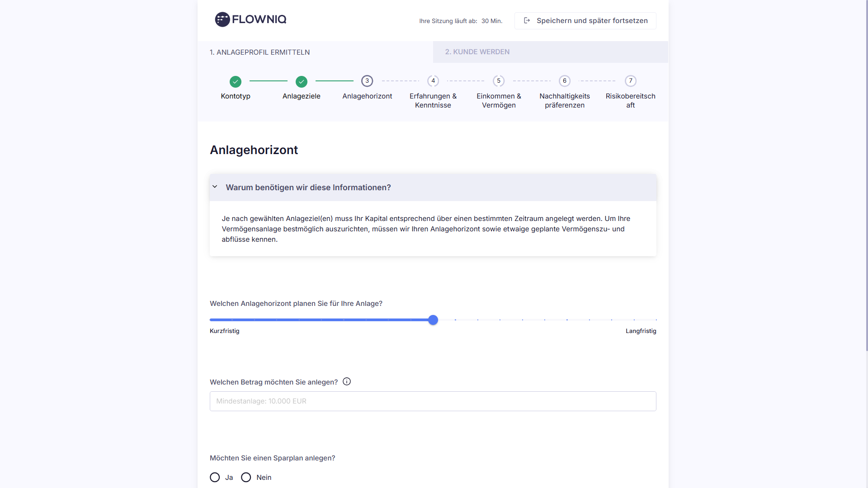Select Nein for Sparplan

click(246, 478)
